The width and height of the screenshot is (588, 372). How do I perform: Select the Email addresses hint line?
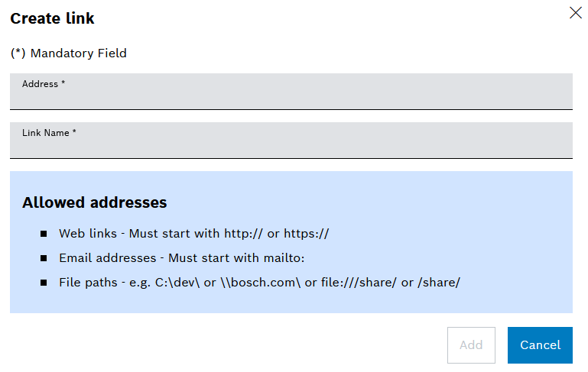coord(182,257)
